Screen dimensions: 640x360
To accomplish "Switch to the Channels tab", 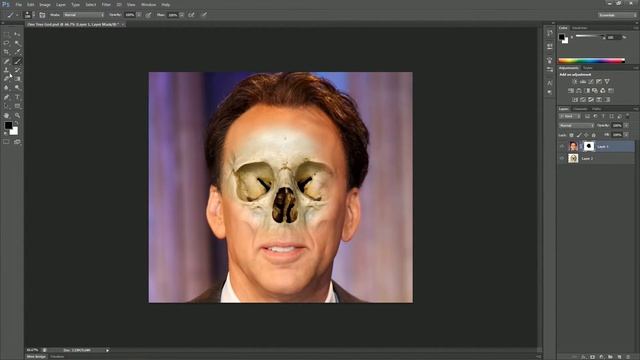I will pos(580,109).
